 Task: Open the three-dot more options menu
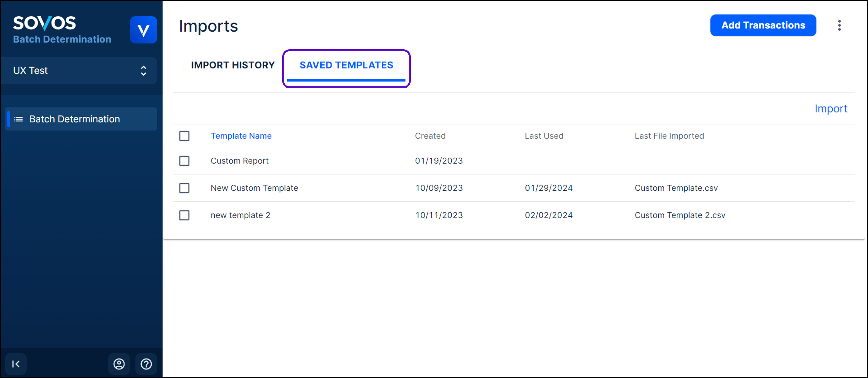pyautogui.click(x=839, y=25)
